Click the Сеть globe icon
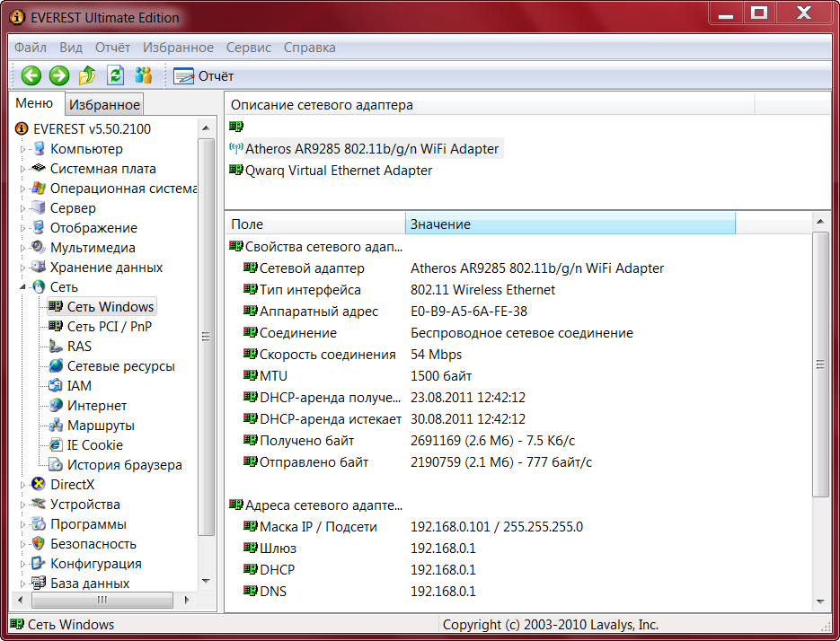 (39, 287)
